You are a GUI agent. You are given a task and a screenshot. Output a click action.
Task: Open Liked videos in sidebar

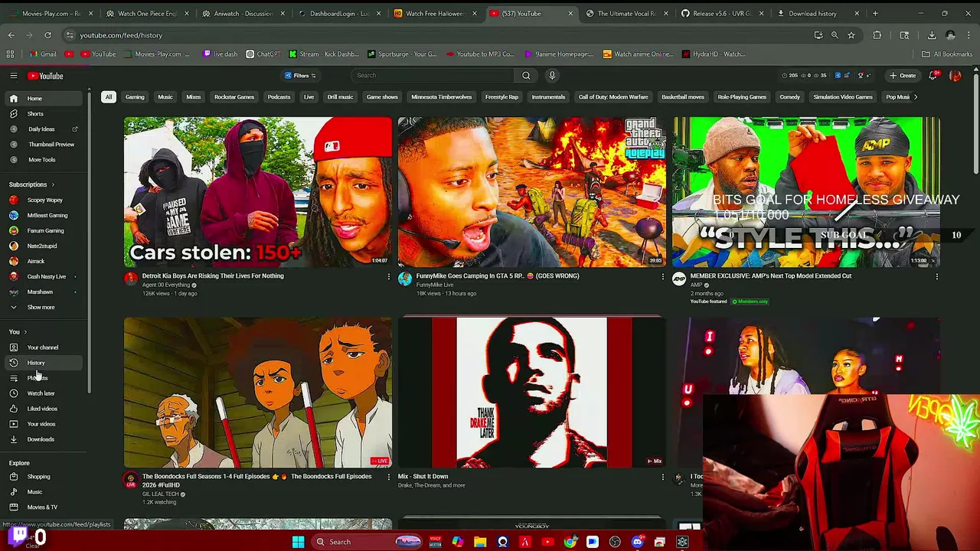point(42,409)
